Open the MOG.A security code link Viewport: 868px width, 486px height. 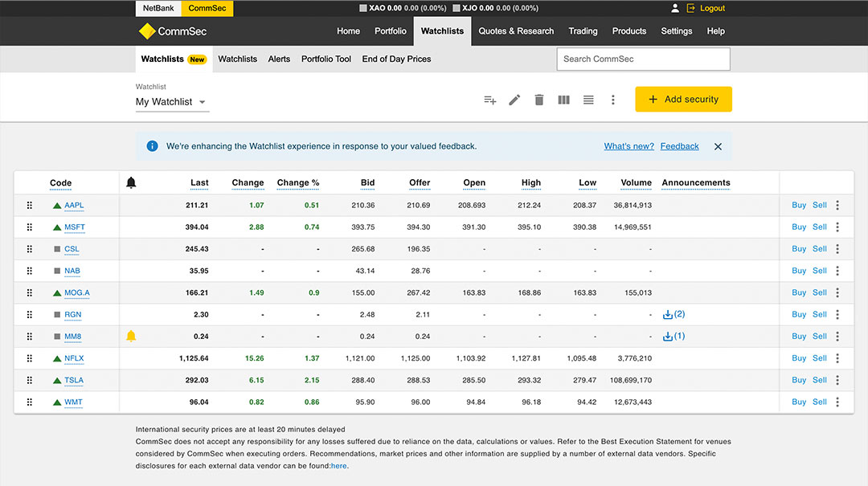pos(77,293)
